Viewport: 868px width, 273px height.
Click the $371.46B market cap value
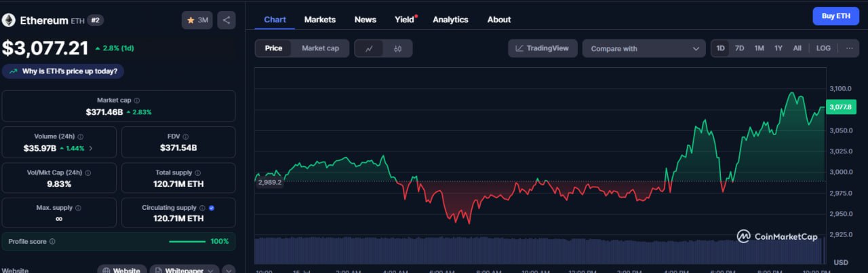pos(104,111)
